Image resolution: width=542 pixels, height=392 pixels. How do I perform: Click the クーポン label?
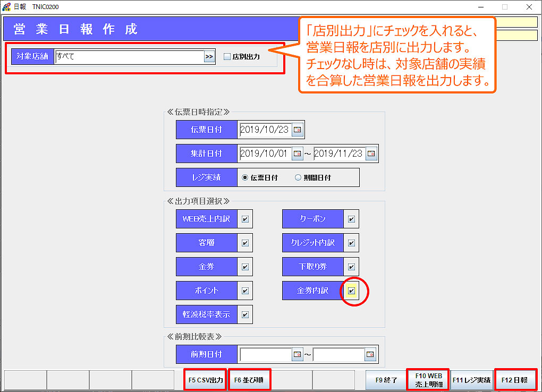coord(313,219)
